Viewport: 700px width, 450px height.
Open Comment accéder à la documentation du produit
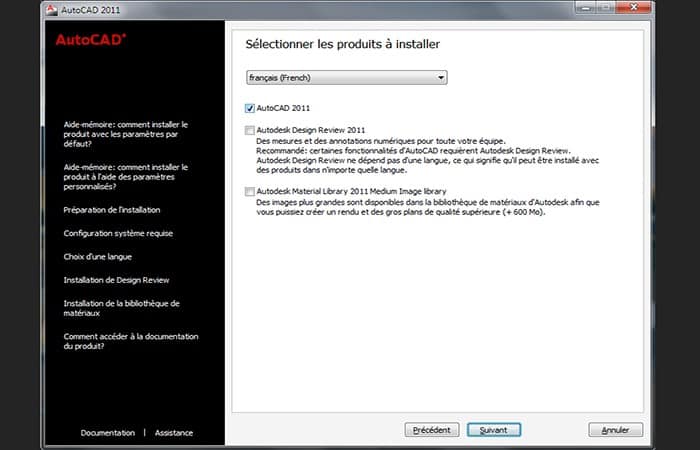[x=131, y=341]
